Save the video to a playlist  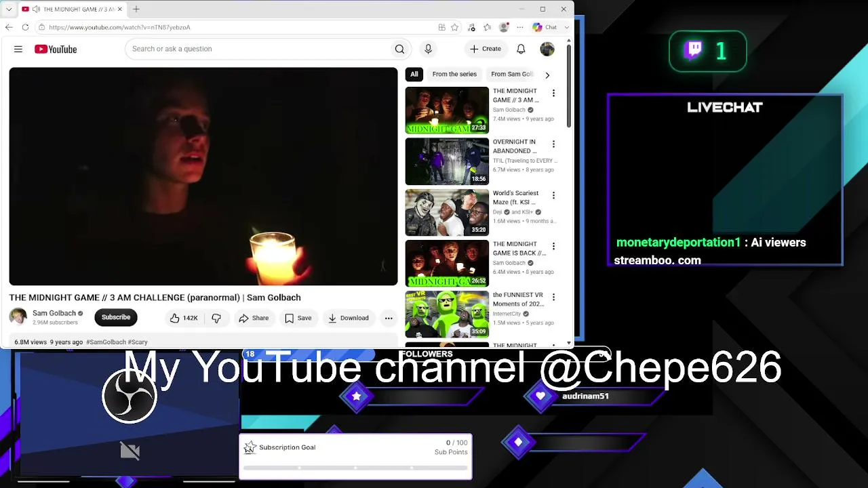298,318
